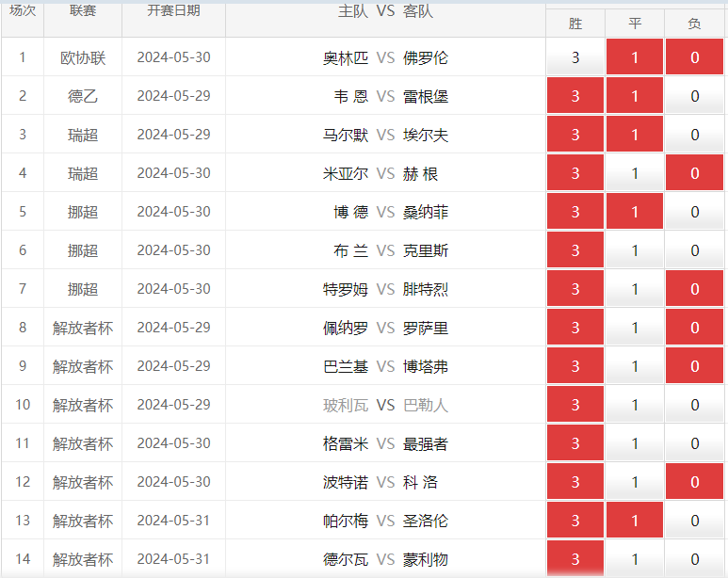Deselect loss (0) for 米亚尔 VS 赫根
The height and width of the screenshot is (578, 728).
[695, 172]
